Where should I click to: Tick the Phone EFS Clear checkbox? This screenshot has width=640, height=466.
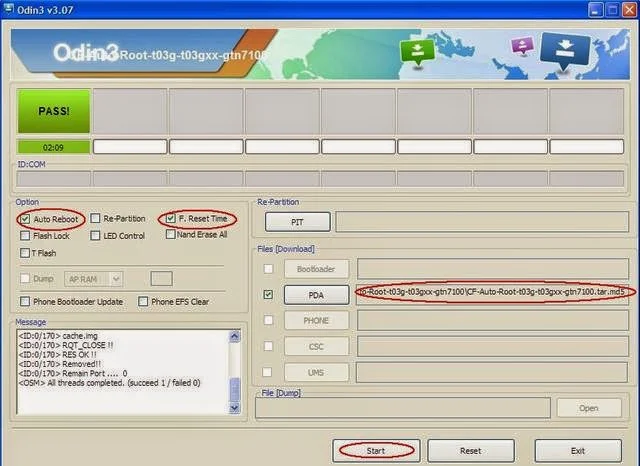143,301
